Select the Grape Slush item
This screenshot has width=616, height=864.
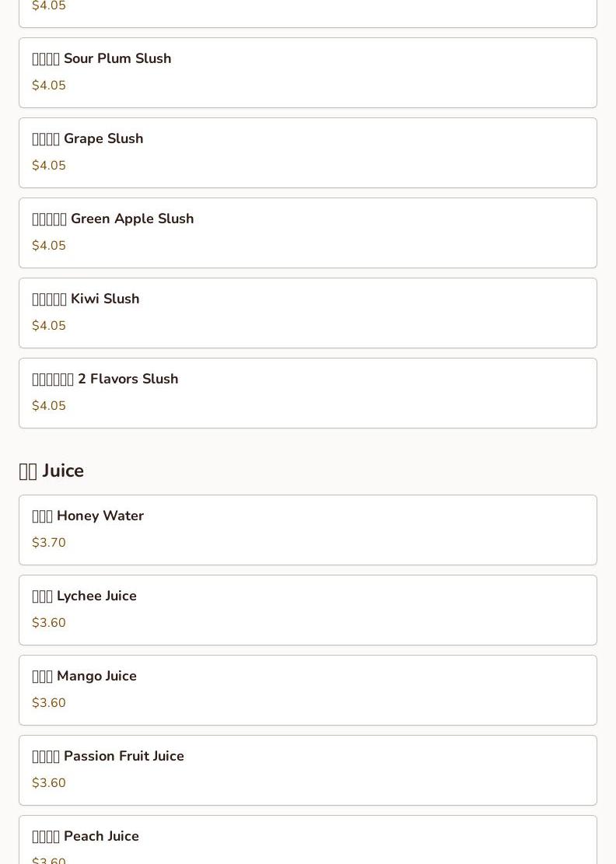point(88,139)
